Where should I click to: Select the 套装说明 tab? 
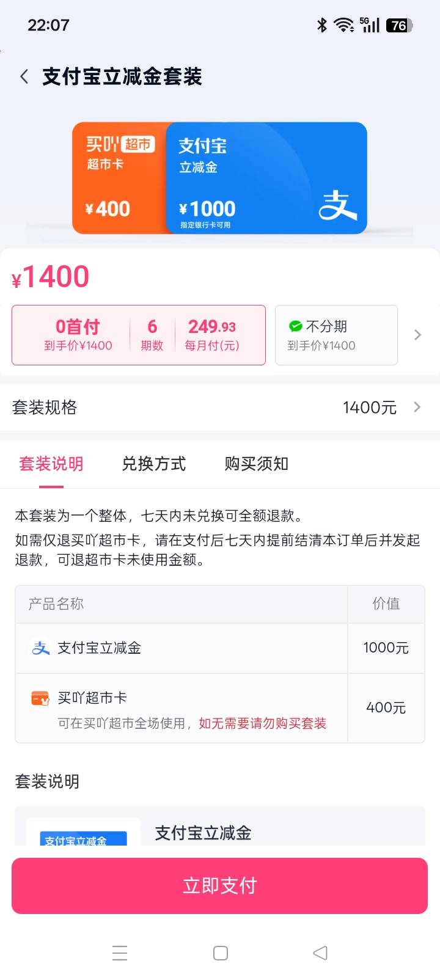[x=51, y=464]
